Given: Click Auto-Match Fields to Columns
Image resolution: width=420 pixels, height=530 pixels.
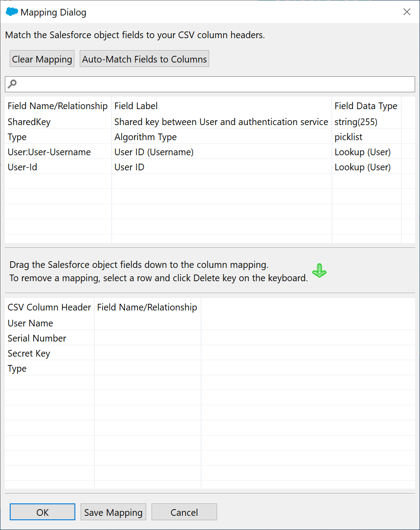Looking at the screenshot, I should coord(144,59).
